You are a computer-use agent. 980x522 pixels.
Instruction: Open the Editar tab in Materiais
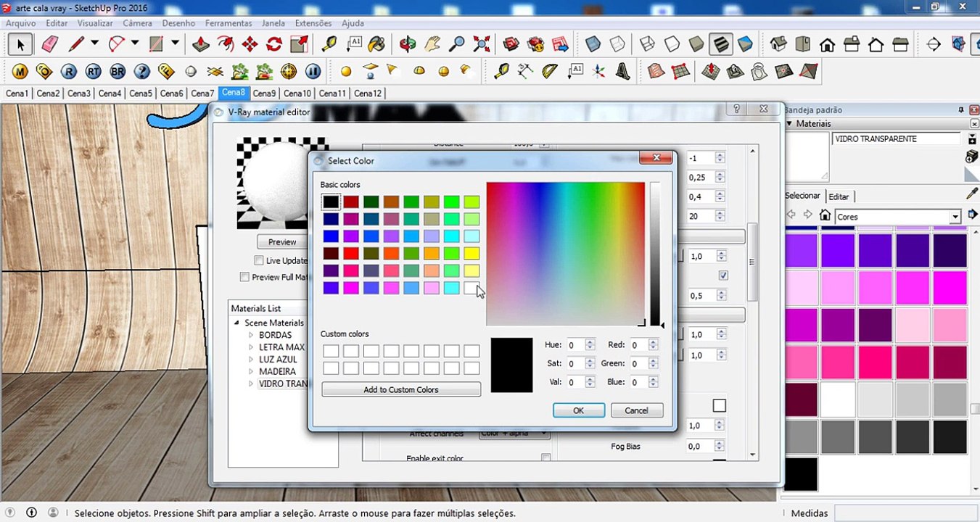coord(839,196)
